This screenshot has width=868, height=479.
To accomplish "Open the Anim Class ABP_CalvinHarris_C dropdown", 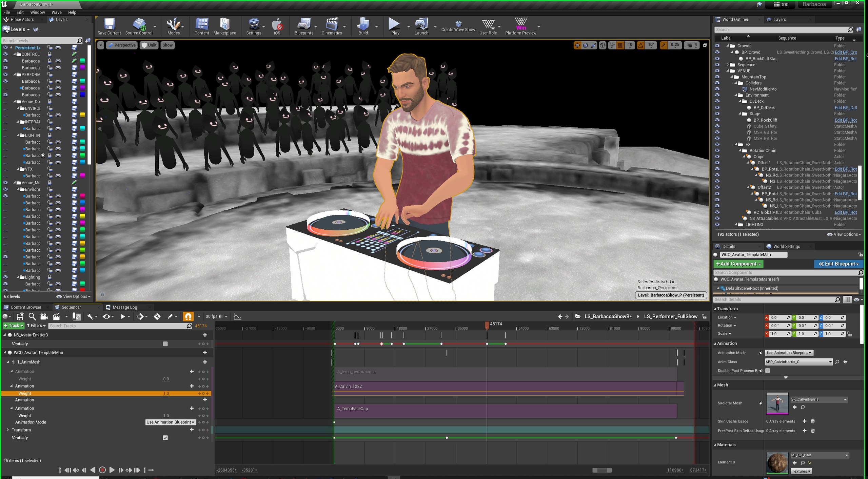I will (x=798, y=362).
